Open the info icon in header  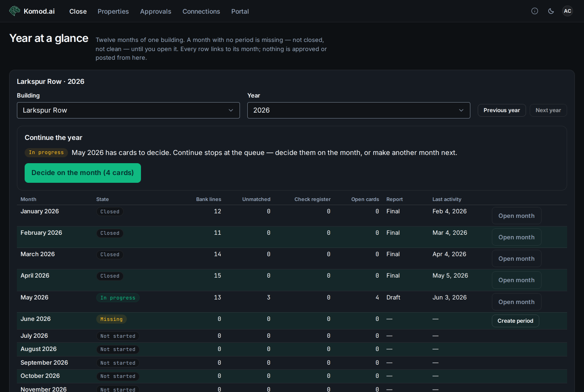point(535,11)
